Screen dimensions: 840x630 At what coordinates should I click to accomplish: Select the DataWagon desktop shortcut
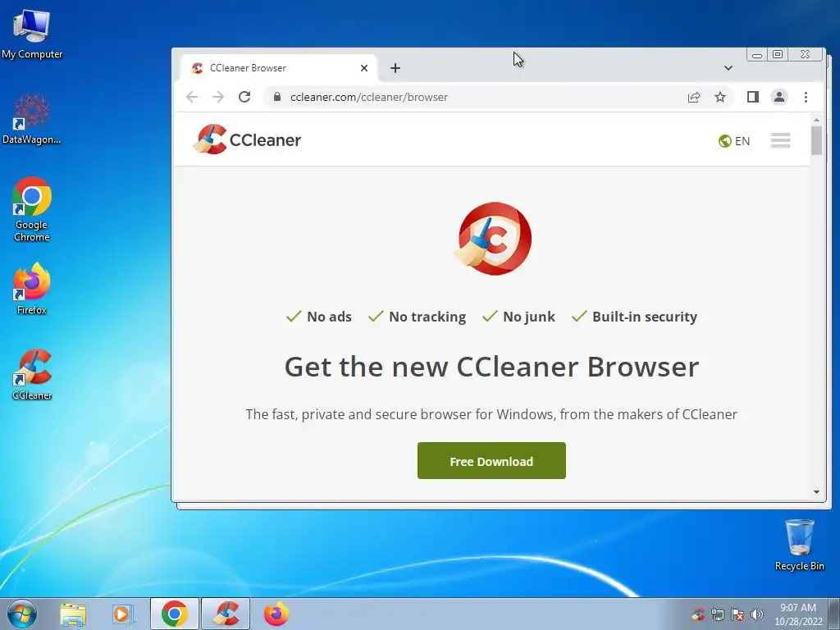[x=32, y=119]
